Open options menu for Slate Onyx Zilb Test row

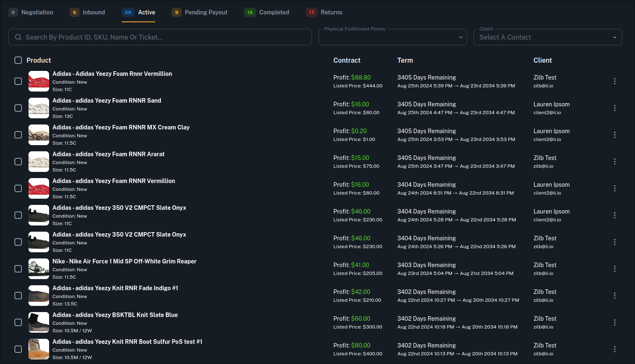click(615, 242)
